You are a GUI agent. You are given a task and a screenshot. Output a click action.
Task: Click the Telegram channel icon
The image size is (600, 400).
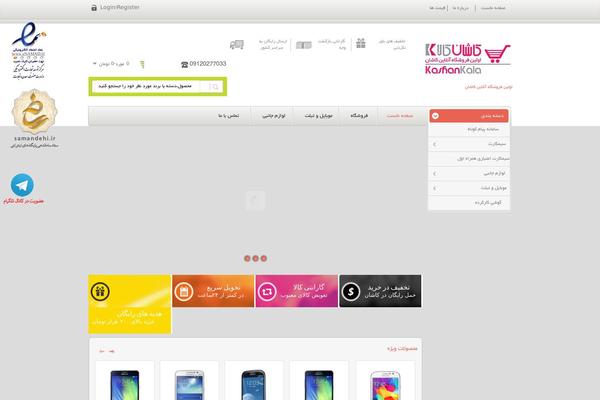point(22,185)
